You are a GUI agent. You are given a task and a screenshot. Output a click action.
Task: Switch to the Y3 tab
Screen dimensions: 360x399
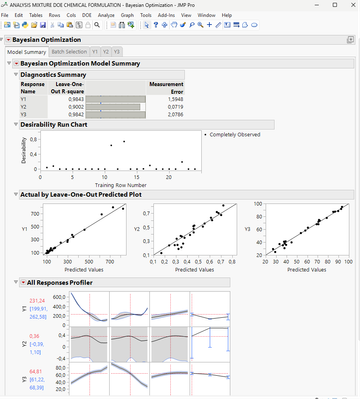[x=116, y=52]
